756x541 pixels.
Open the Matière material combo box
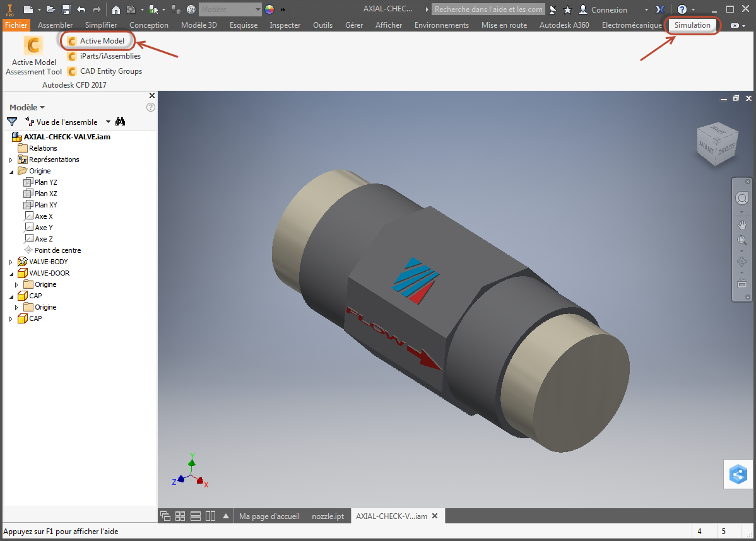tap(230, 9)
